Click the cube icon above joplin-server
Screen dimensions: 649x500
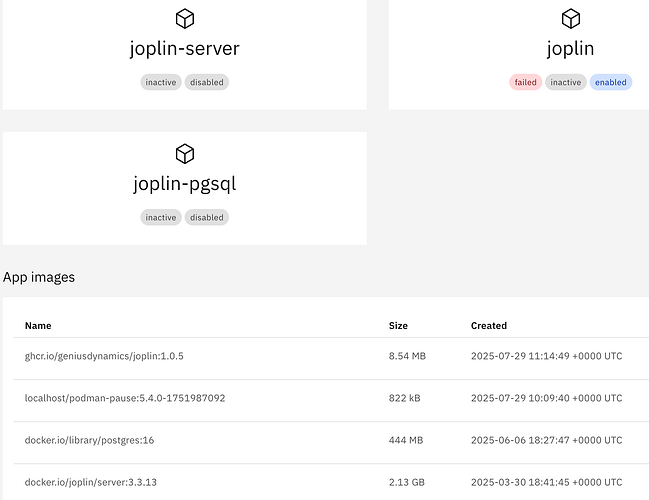point(185,19)
